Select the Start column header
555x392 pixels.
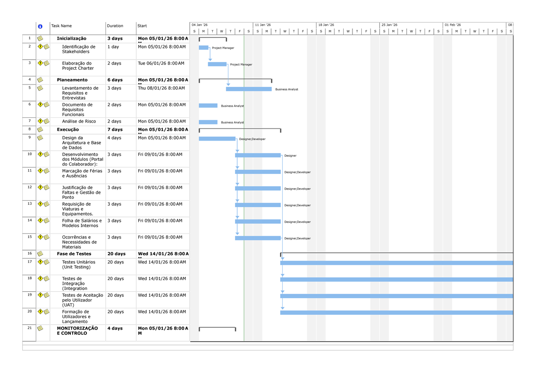coord(163,28)
